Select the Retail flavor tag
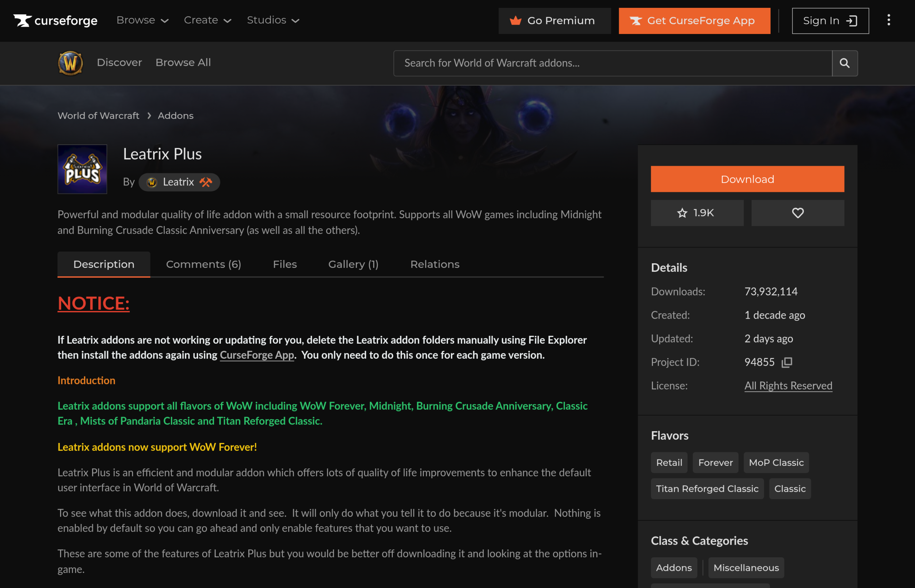This screenshot has height=588, width=915. point(669,463)
